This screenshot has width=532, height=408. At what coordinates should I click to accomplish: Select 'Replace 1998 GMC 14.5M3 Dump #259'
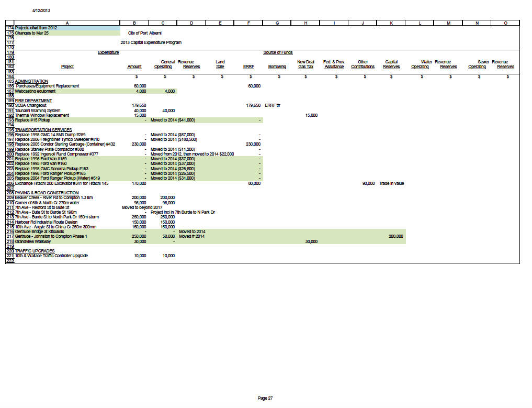[50, 135]
